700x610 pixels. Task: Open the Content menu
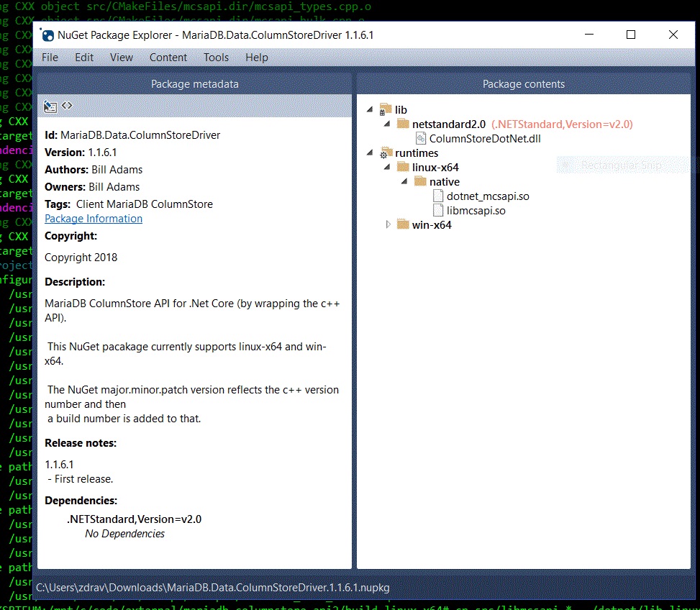coord(168,58)
